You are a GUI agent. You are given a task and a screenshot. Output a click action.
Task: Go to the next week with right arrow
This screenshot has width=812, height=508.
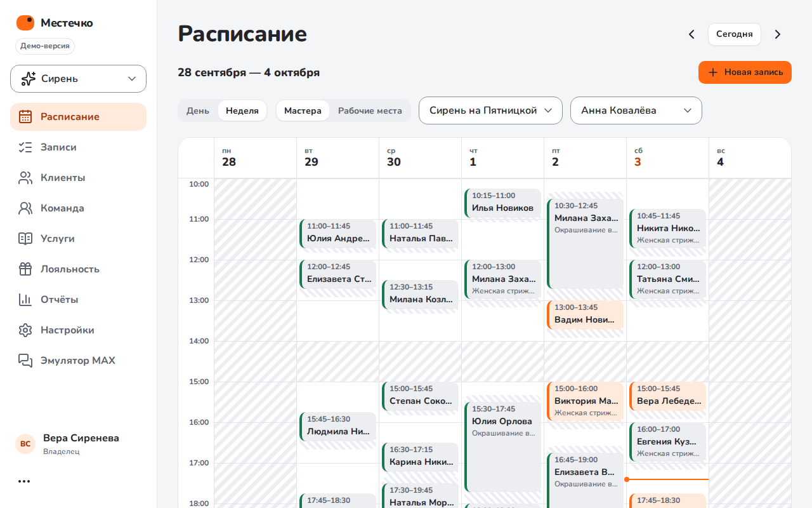(x=778, y=34)
